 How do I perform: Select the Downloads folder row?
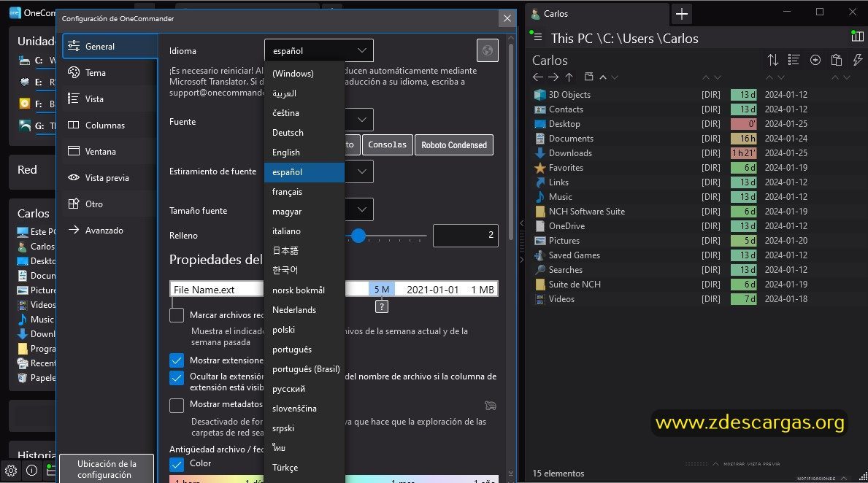click(671, 153)
